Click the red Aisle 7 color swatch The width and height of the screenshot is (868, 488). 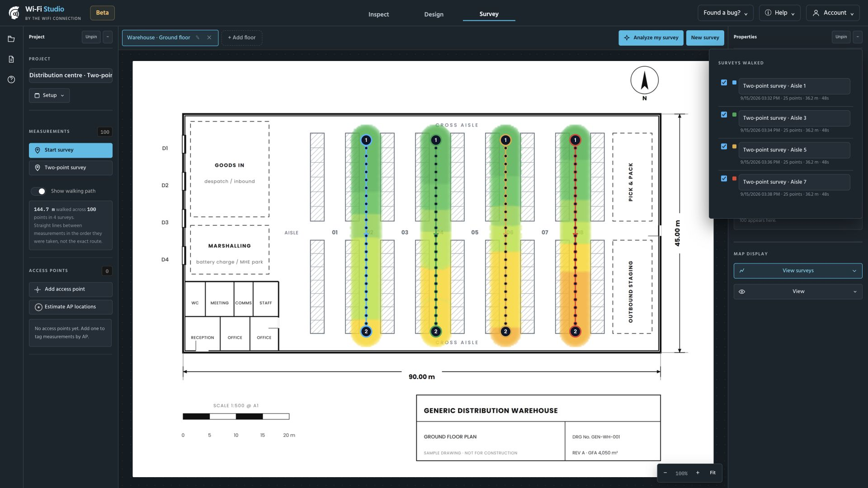coord(734,178)
